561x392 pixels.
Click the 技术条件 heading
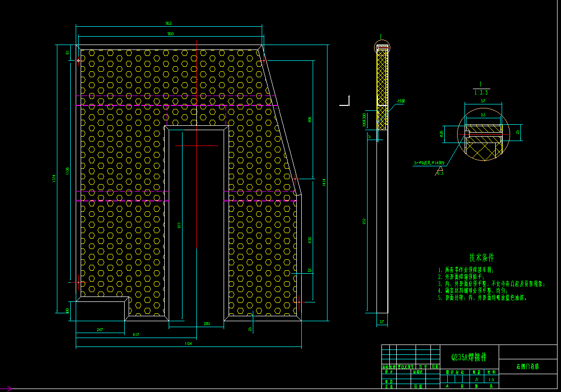click(481, 257)
